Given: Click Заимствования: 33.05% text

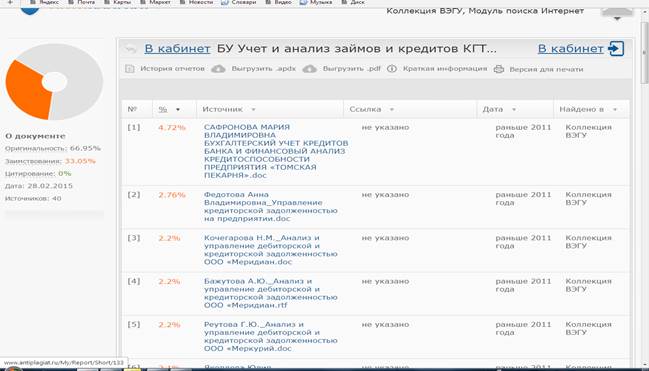Looking at the screenshot, I should point(50,161).
